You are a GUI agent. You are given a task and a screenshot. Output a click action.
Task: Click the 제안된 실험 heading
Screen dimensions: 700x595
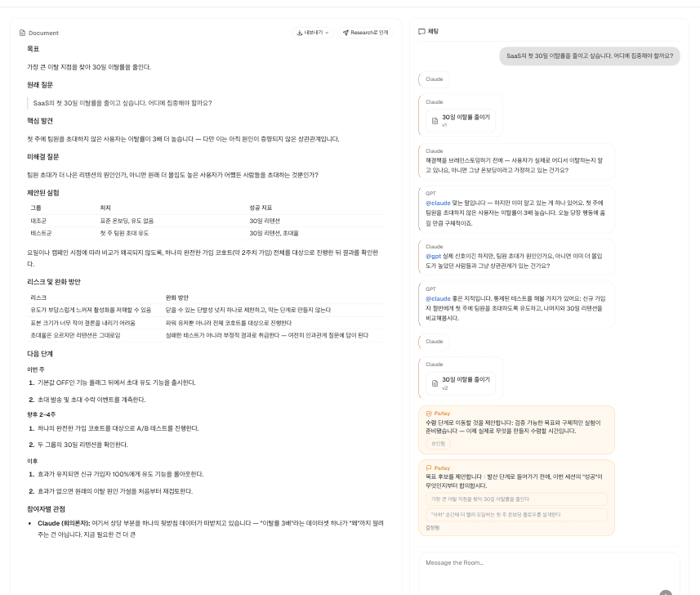coord(42,193)
